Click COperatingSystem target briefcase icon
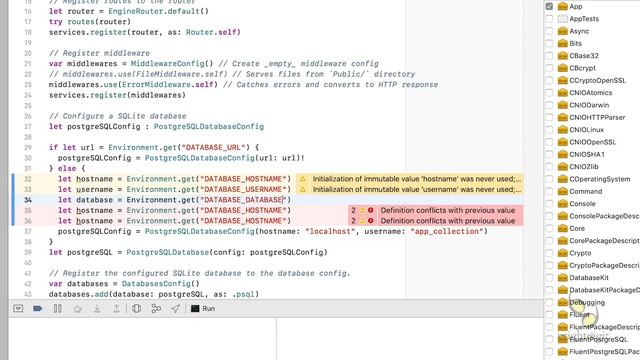This screenshot has height=360, width=640. coord(563,179)
